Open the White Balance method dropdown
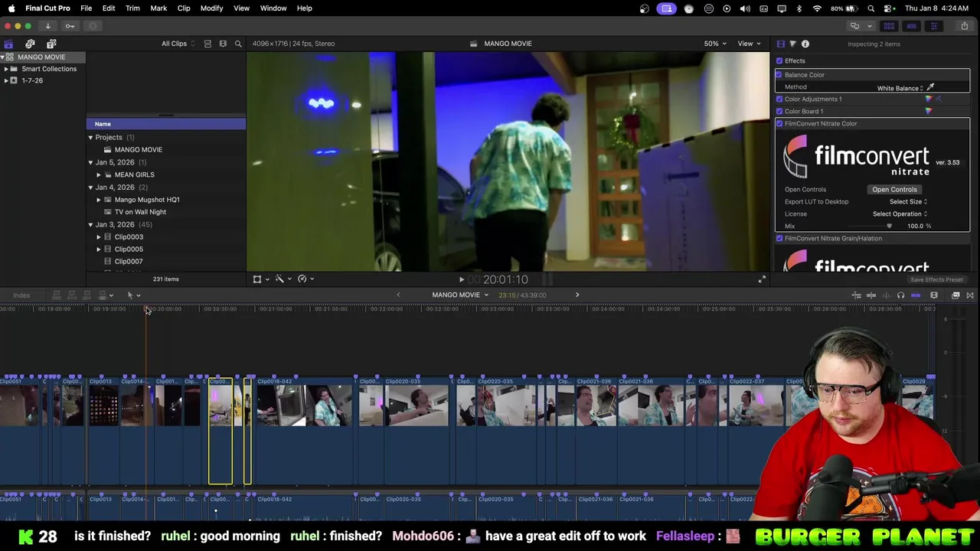980x551 pixels. [x=900, y=88]
